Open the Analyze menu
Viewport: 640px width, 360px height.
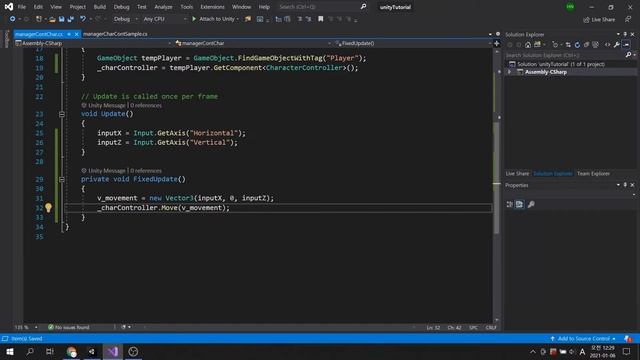coord(163,7)
